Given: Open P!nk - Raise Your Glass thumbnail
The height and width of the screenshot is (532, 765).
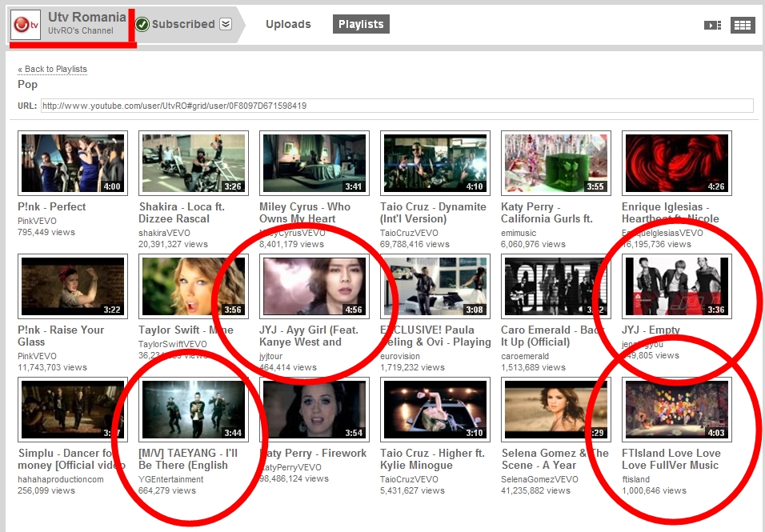Looking at the screenshot, I should (73, 286).
